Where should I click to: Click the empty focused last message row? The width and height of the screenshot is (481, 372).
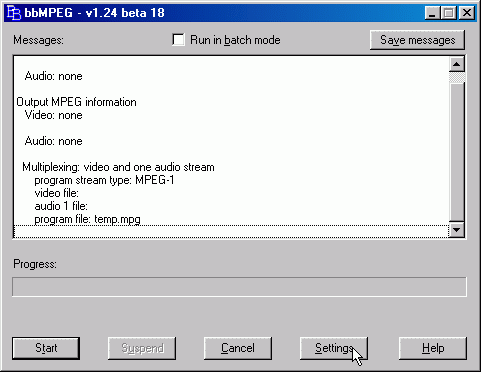coord(231,232)
